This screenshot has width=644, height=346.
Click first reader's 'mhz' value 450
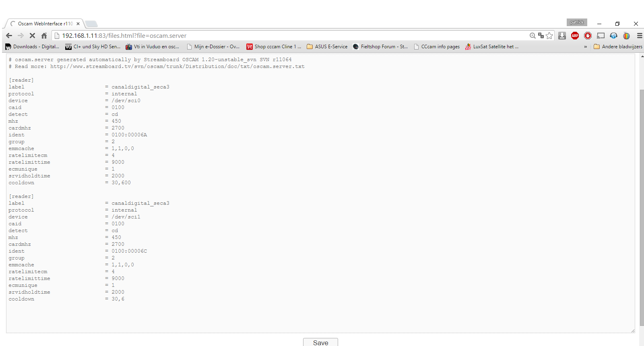[x=116, y=121]
